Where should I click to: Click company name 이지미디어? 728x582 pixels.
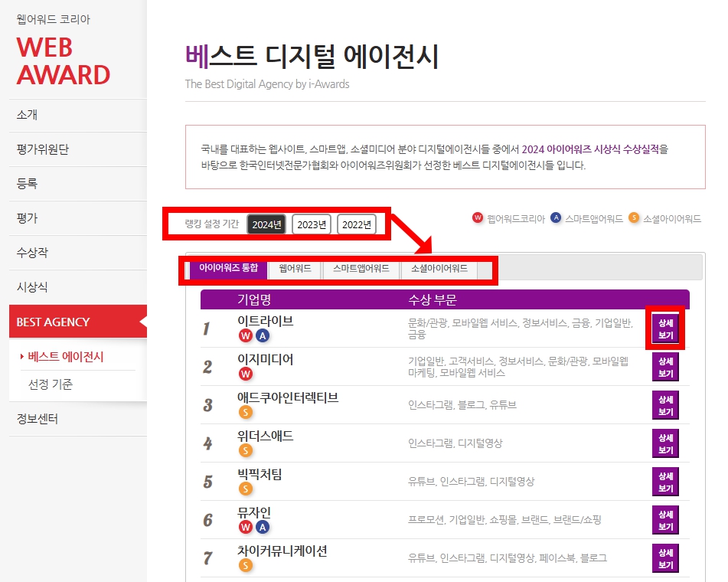click(x=265, y=359)
